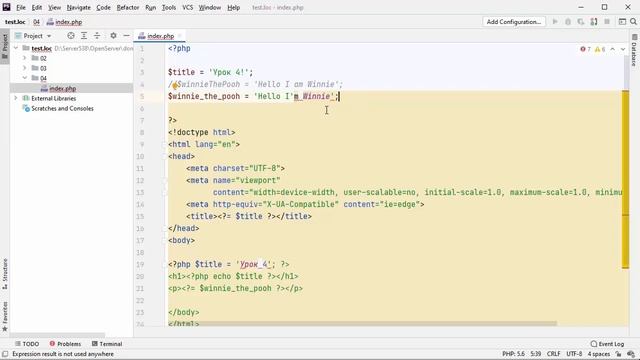
Task: Change UTF-8 encoding in status bar
Action: coord(574,354)
